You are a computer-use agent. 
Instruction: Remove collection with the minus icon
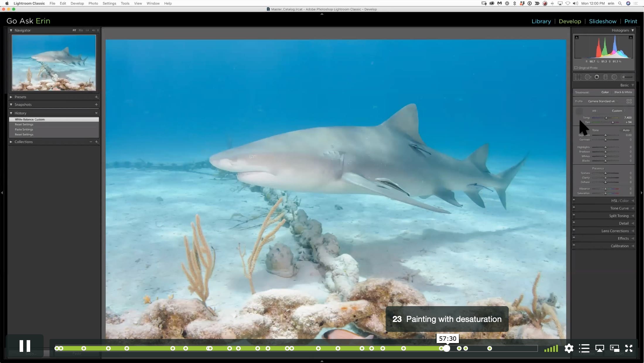pyautogui.click(x=91, y=142)
